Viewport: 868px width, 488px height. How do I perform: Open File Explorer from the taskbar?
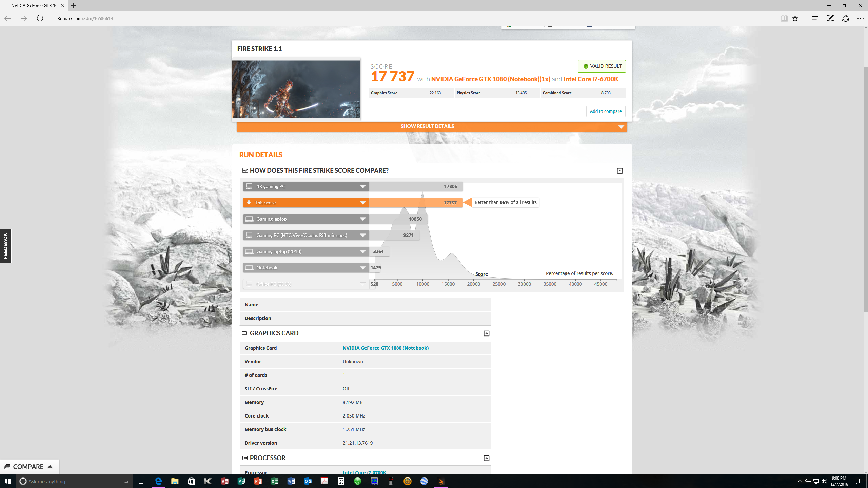(x=175, y=481)
